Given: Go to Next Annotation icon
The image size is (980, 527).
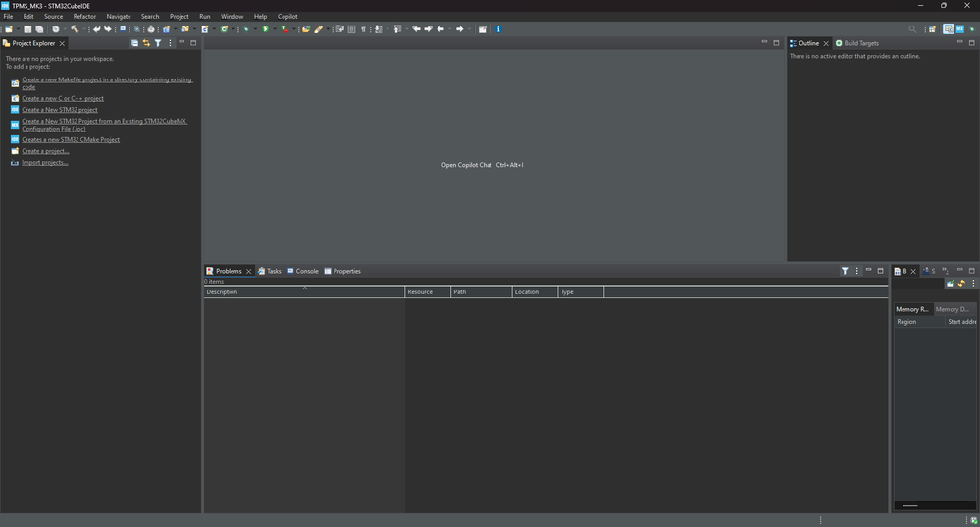Looking at the screenshot, I should [378, 29].
